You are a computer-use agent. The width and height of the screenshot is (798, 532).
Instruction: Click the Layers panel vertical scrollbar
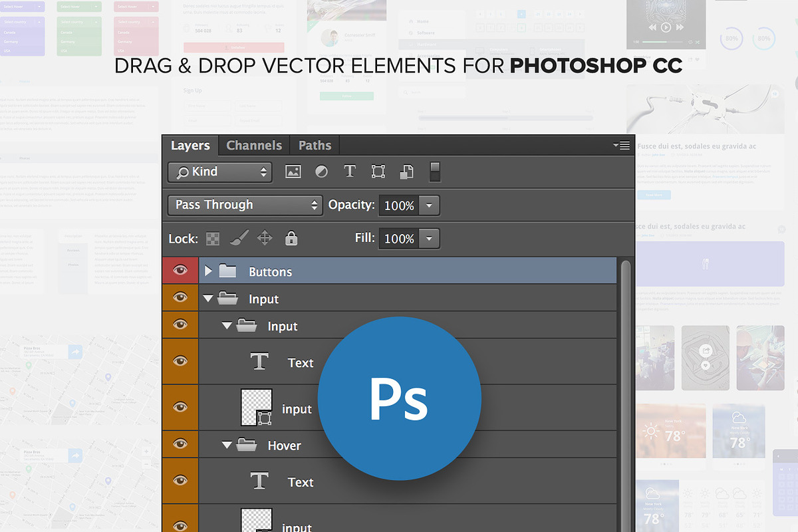(x=625, y=396)
